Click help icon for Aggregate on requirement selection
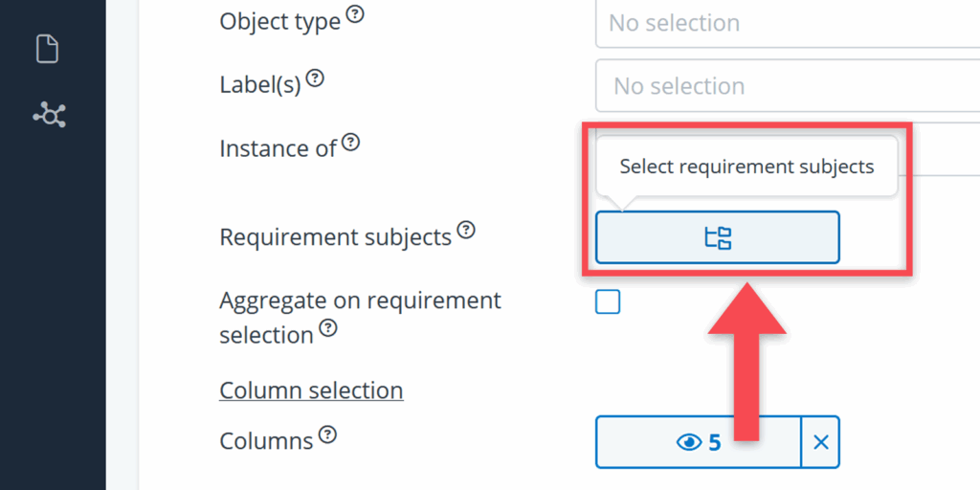Image resolution: width=980 pixels, height=490 pixels. [x=328, y=328]
